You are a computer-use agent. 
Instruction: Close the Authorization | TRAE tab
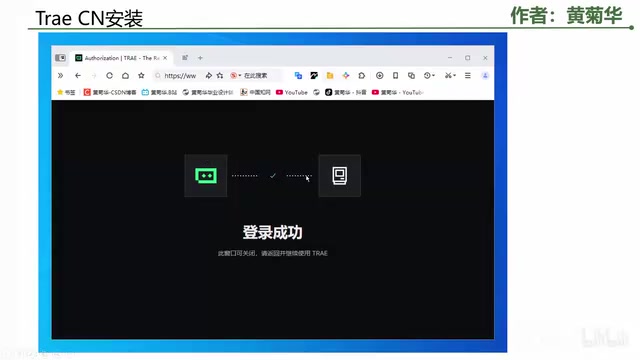tap(165, 58)
